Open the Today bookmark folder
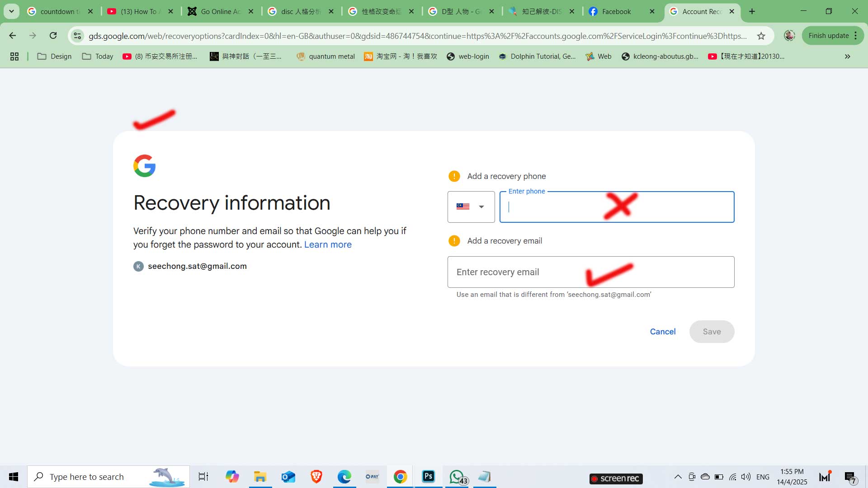Viewport: 868px width, 488px height. [x=98, y=56]
